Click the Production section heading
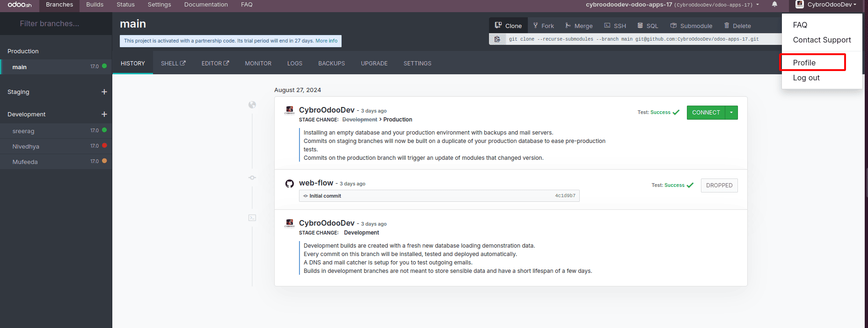Screen dimensions: 868x328 click(23, 51)
